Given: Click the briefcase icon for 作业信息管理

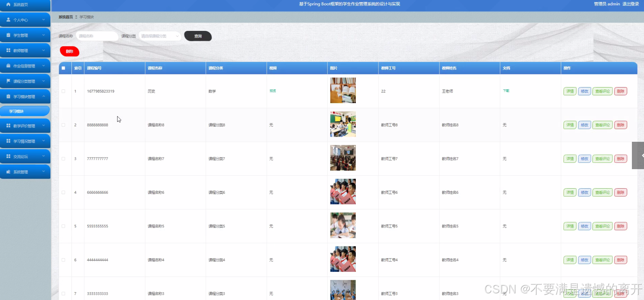Looking at the screenshot, I should (8, 66).
